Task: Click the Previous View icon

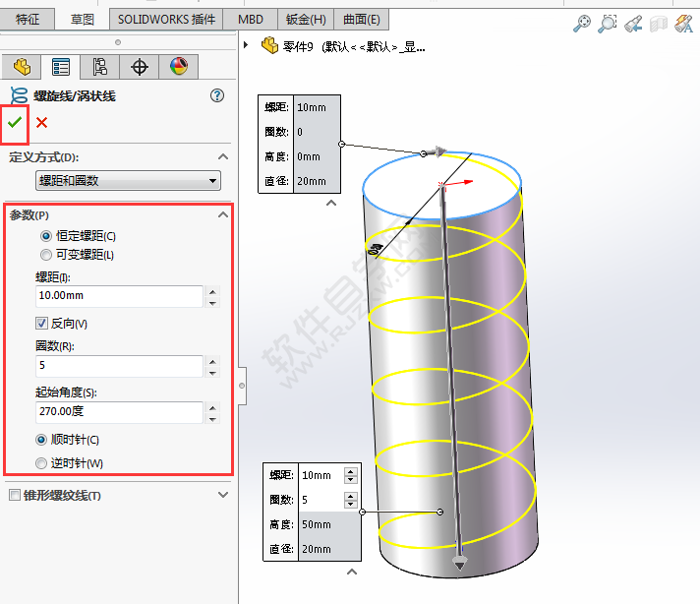Action: coord(633,24)
